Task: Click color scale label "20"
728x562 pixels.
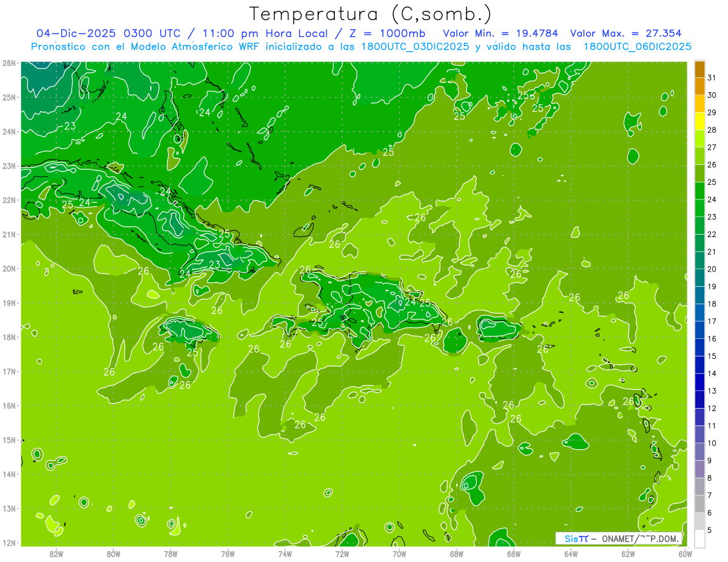Action: click(x=712, y=269)
